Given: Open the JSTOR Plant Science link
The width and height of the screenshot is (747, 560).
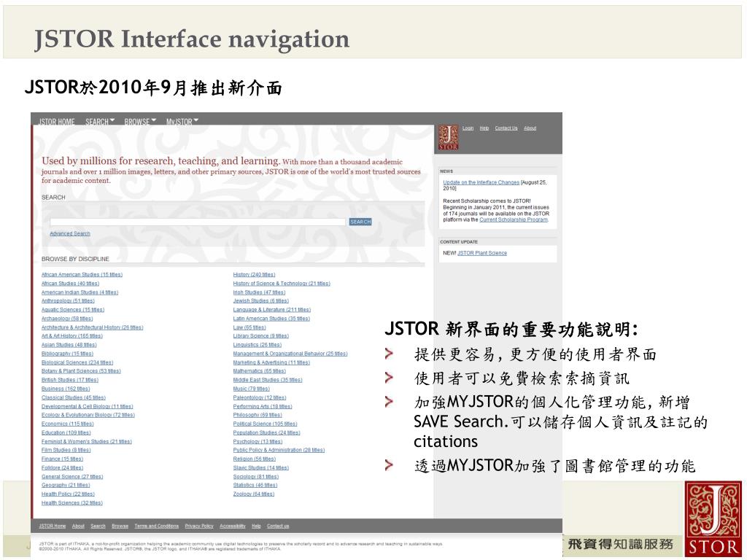Looking at the screenshot, I should (482, 253).
